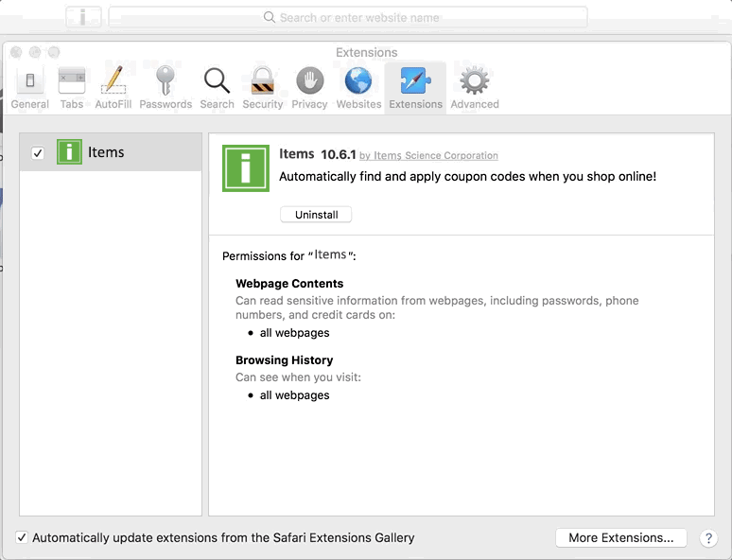Click the 'Permissions for Items' label
Viewport: 732px width, 560px height.
289,255
